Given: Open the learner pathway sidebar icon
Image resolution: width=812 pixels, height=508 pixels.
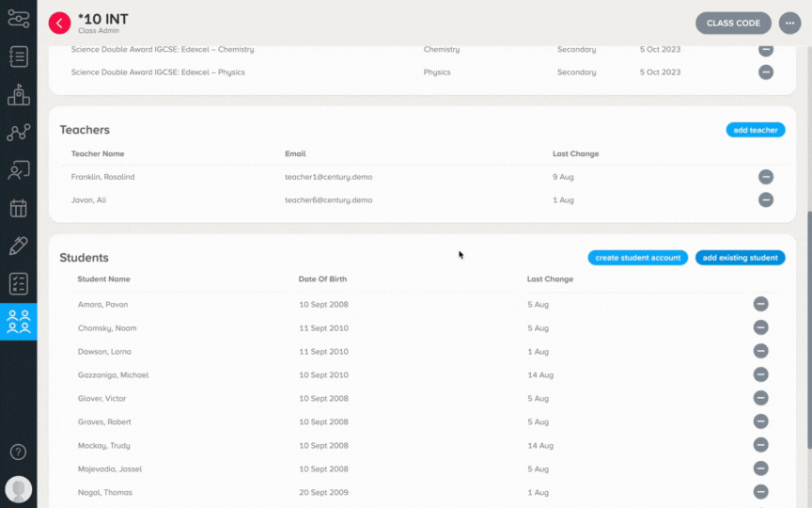Looking at the screenshot, I should coord(19,19).
